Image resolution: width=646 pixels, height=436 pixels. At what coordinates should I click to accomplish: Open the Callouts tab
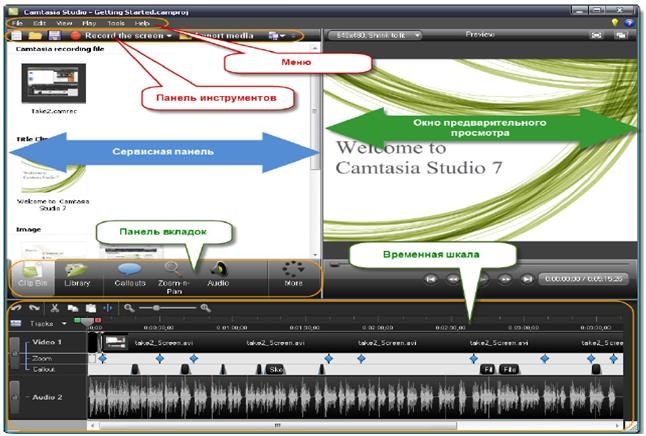click(130, 277)
